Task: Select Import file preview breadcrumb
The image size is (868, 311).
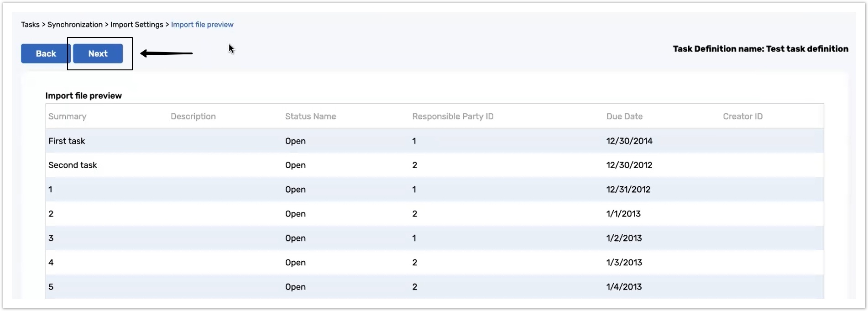Action: coord(202,25)
